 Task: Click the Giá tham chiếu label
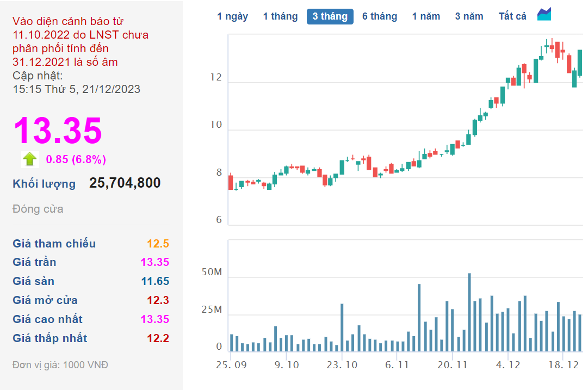click(54, 244)
